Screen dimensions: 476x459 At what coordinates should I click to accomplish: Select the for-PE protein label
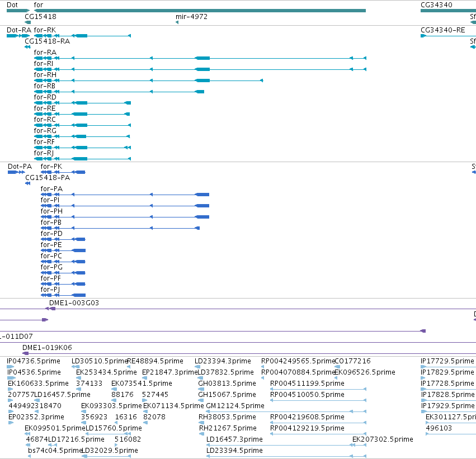[x=51, y=245]
